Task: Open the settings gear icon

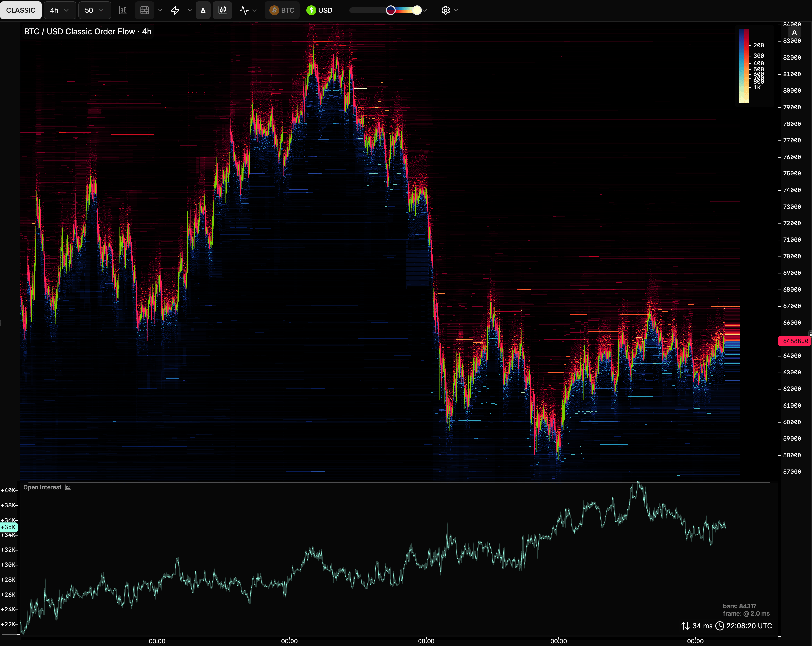Action: pyautogui.click(x=445, y=10)
